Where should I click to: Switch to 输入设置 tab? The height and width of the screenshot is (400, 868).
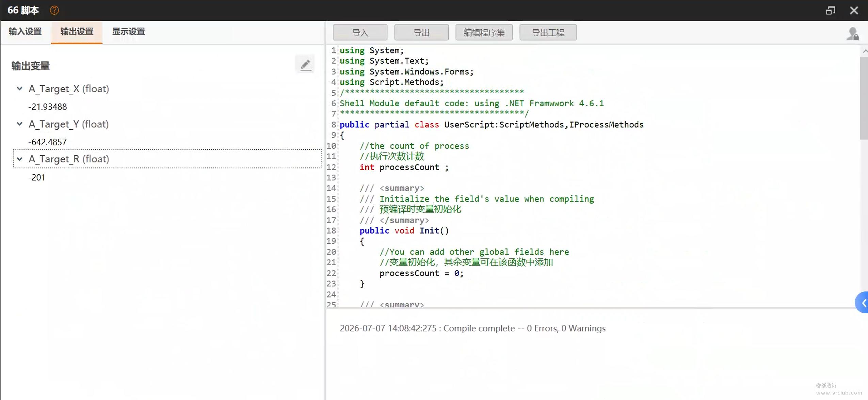25,32
